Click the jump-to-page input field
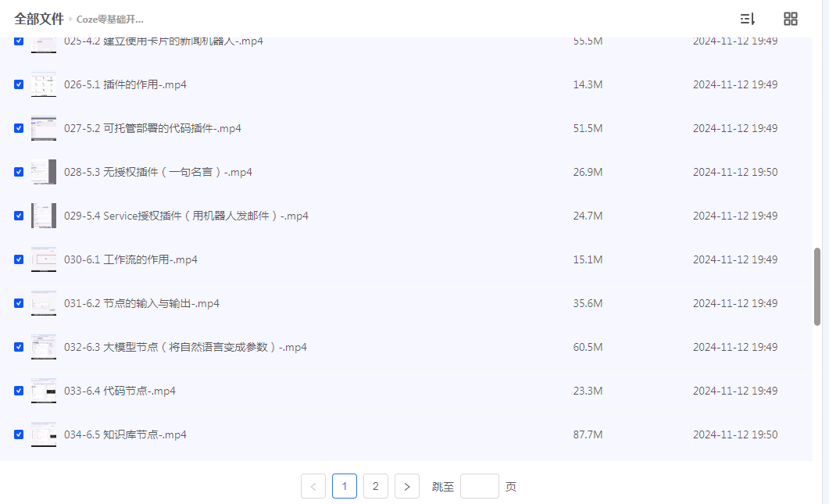The image size is (829, 504). (479, 486)
